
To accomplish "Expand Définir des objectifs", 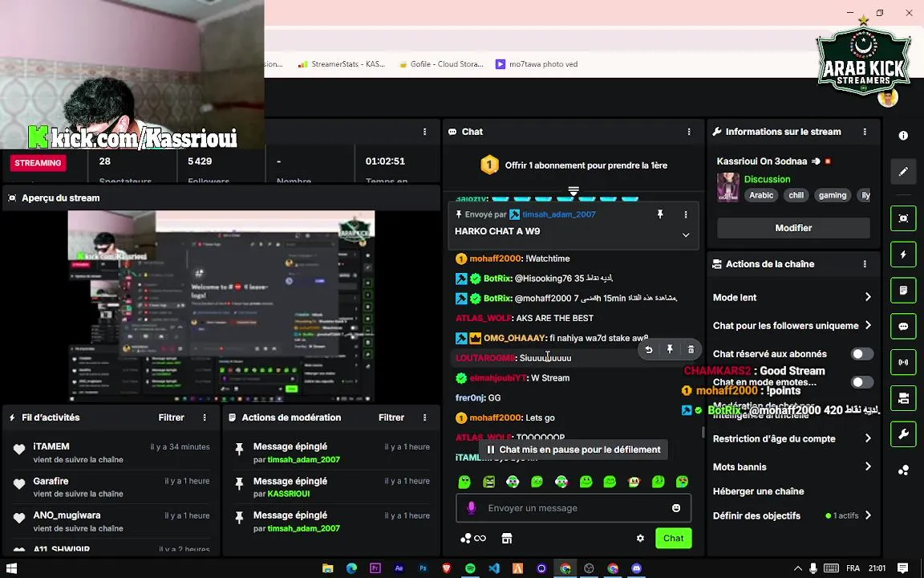I will (792, 515).
